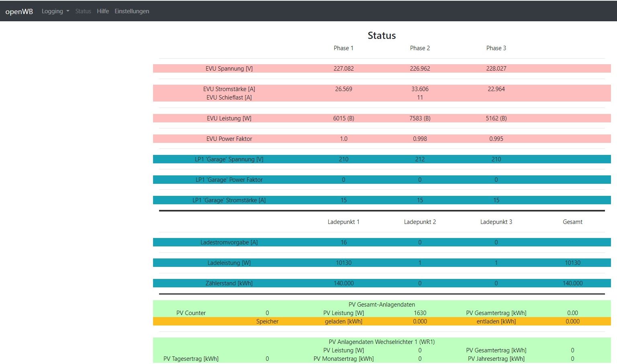
Task: Click Zählerstand Gesamt value 140.000
Action: click(x=572, y=283)
